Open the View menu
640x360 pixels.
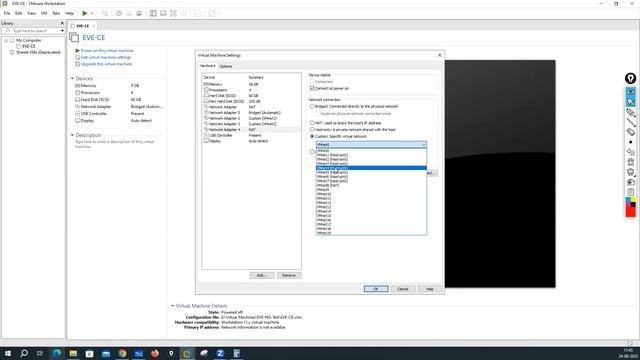tap(31, 13)
